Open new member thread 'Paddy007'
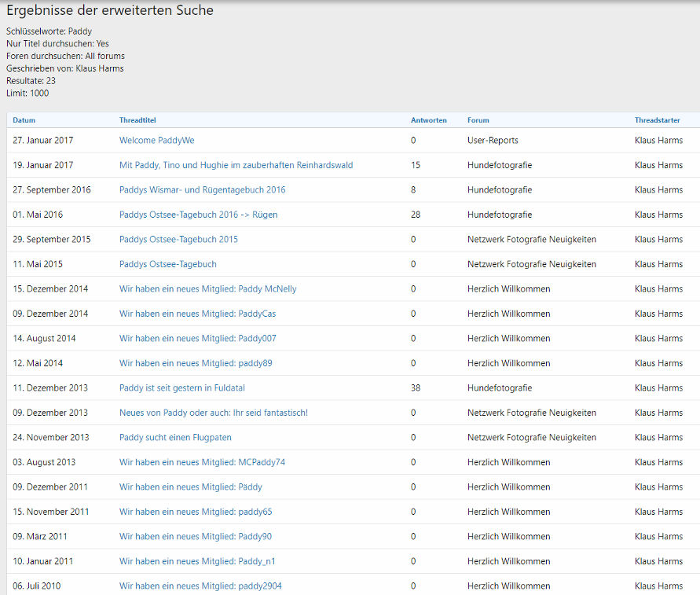The width and height of the screenshot is (700, 595). [x=198, y=339]
